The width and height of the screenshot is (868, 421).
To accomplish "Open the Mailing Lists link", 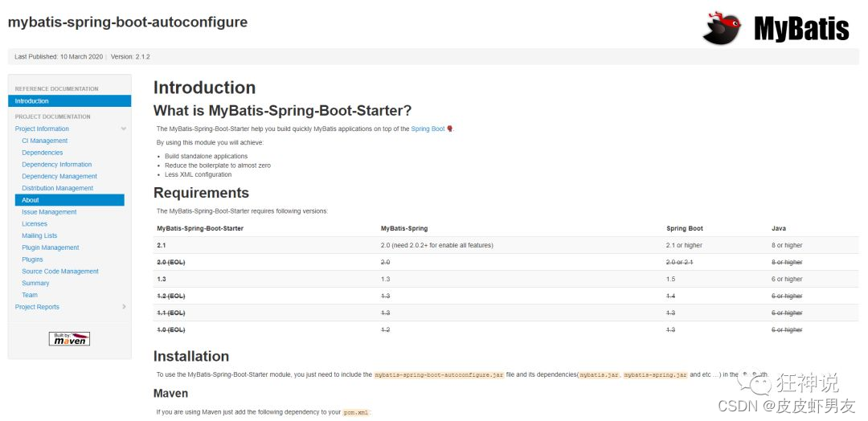I will click(39, 235).
